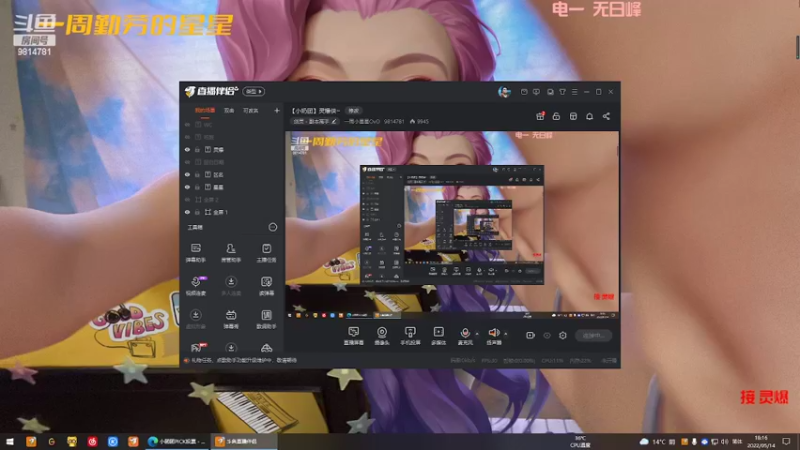The width and height of the screenshot is (800, 450).
Task: Click the grey start-stream button at bottom right
Action: point(593,335)
